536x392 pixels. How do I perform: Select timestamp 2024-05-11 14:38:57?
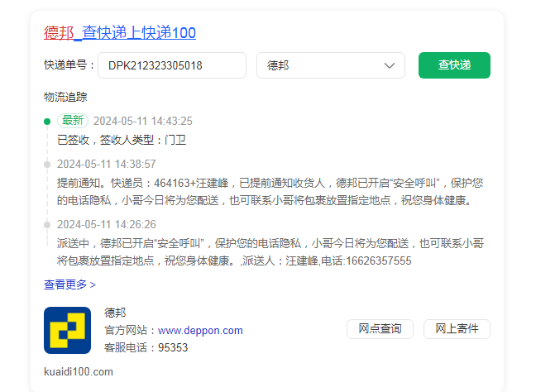click(107, 164)
